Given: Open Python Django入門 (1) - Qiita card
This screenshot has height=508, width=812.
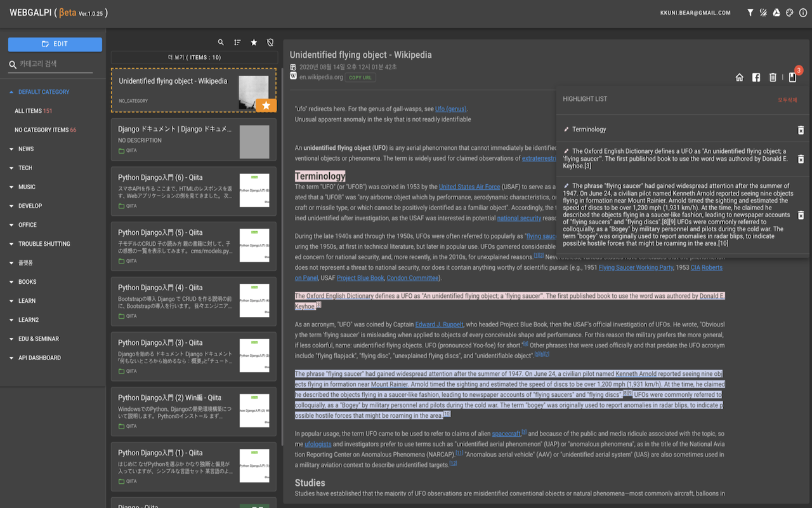Looking at the screenshot, I should click(x=193, y=466).
